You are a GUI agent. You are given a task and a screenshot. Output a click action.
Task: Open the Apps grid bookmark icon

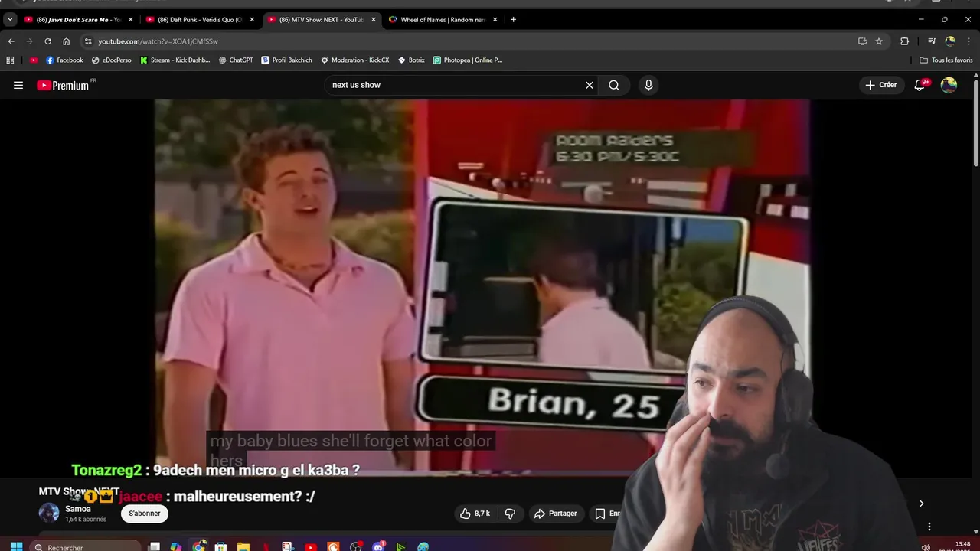(10, 60)
